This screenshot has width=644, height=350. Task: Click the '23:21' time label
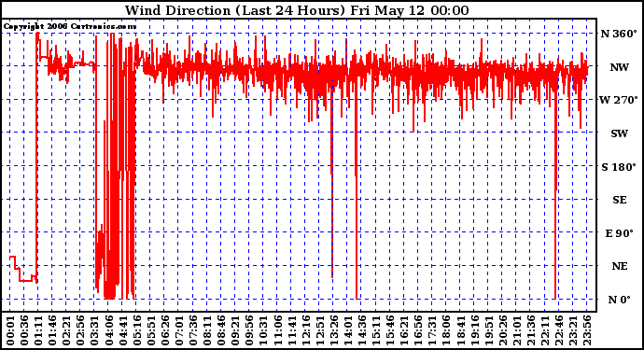tap(573, 331)
